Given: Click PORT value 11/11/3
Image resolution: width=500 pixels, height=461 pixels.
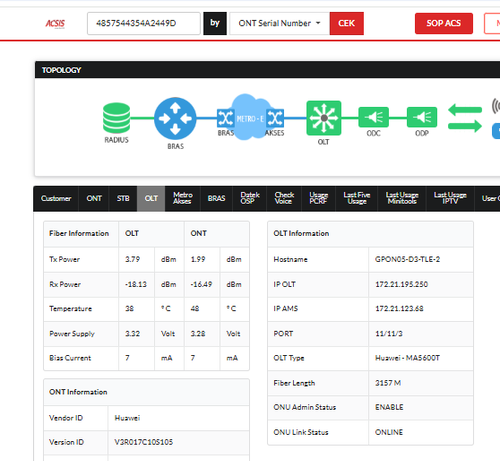Looking at the screenshot, I should point(389,334).
